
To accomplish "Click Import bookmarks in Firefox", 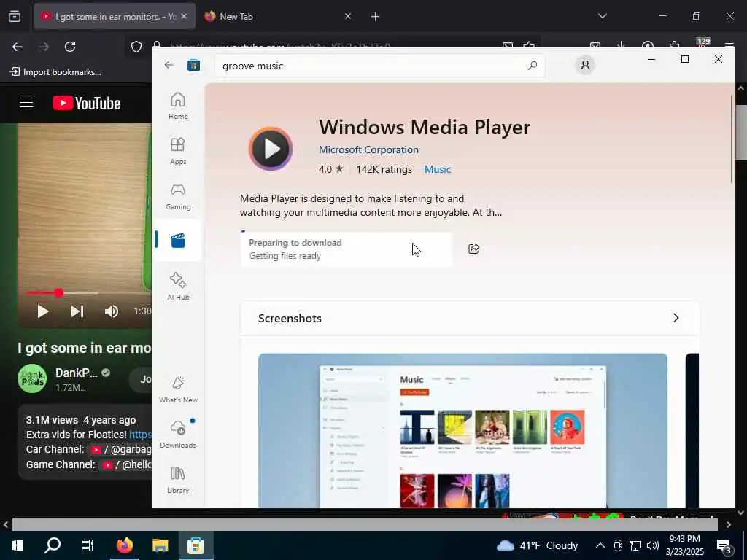I will (x=55, y=72).
